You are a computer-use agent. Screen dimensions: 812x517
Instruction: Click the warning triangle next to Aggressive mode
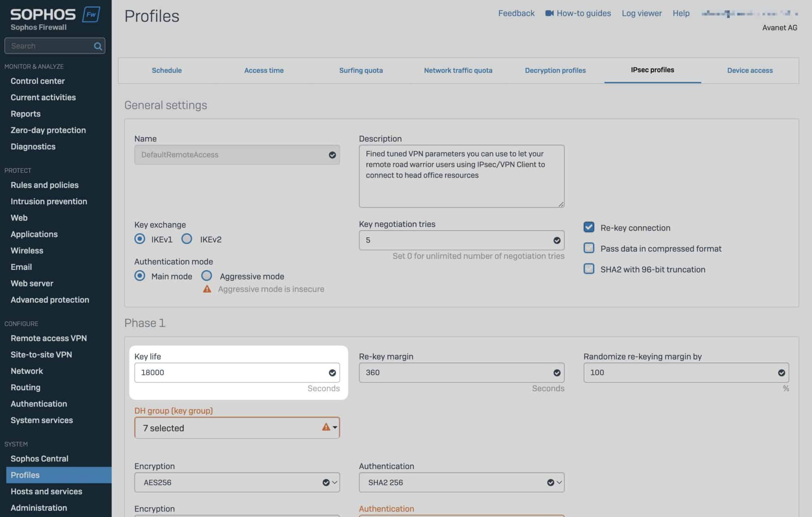[x=207, y=289]
